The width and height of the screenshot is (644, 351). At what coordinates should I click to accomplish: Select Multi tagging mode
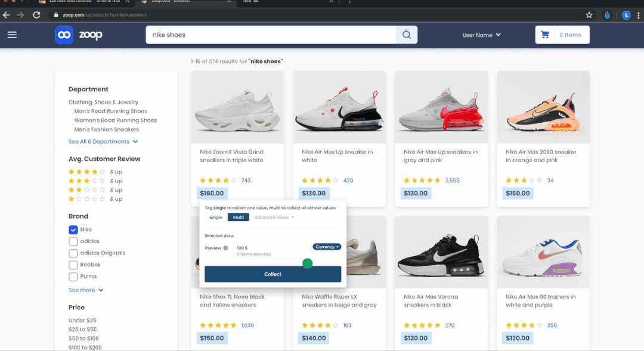pos(238,217)
